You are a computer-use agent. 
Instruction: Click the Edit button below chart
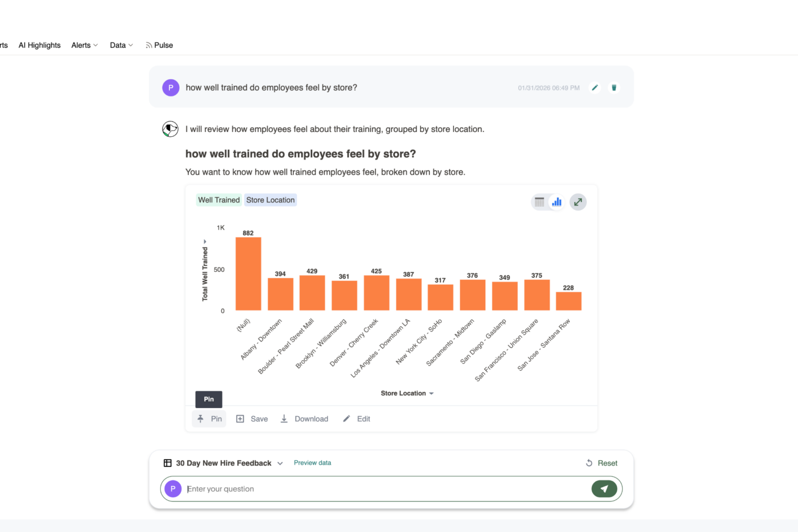click(356, 419)
